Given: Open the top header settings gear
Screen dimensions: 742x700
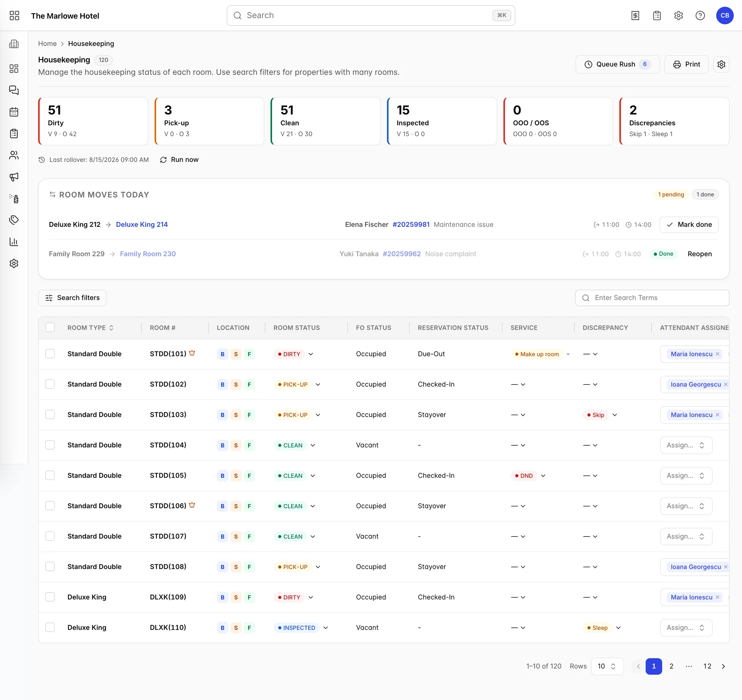Looking at the screenshot, I should coord(679,15).
